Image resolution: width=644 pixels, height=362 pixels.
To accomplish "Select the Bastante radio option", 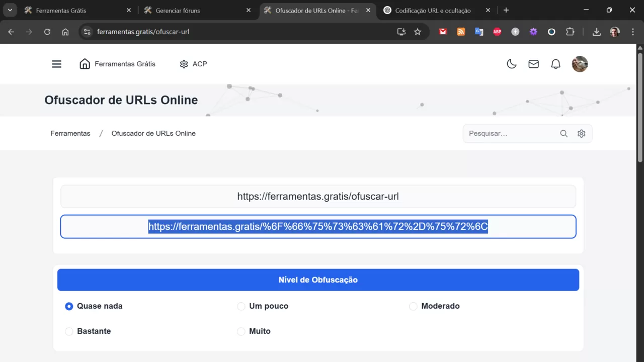I will click(x=69, y=331).
